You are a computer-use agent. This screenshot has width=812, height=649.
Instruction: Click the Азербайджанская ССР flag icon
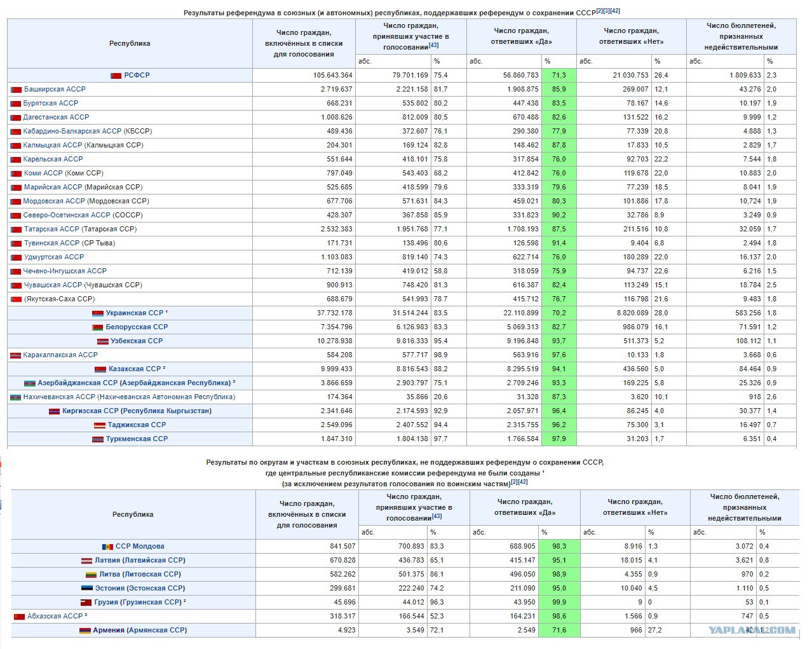[x=30, y=383]
